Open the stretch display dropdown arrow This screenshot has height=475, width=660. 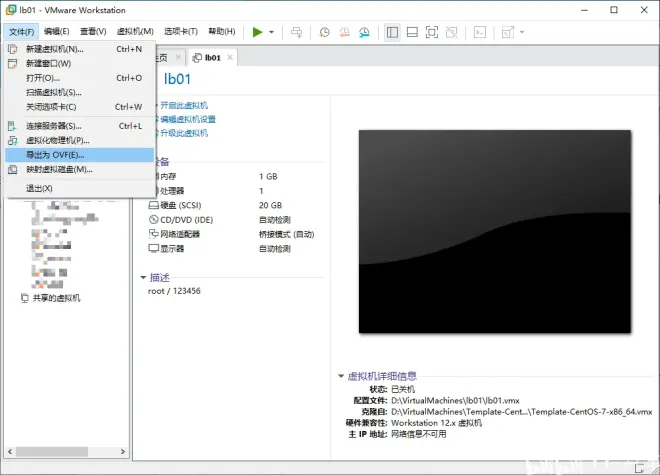click(x=522, y=32)
